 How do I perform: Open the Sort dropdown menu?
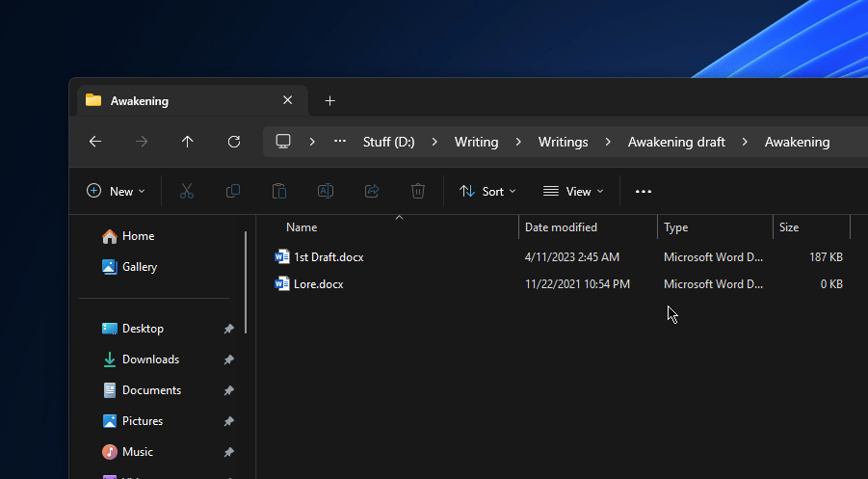[487, 191]
